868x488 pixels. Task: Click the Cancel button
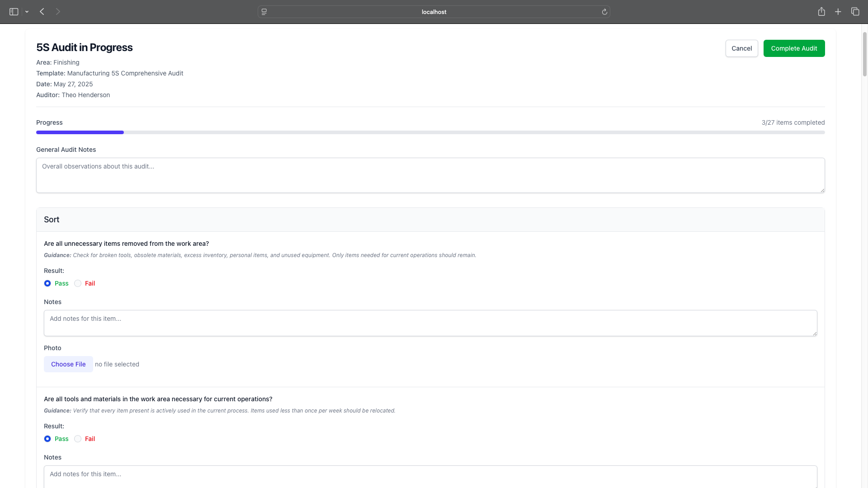click(741, 48)
